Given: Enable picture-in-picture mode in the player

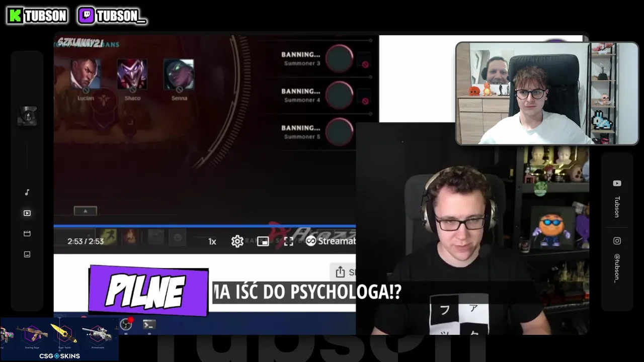Looking at the screenshot, I should [263, 241].
